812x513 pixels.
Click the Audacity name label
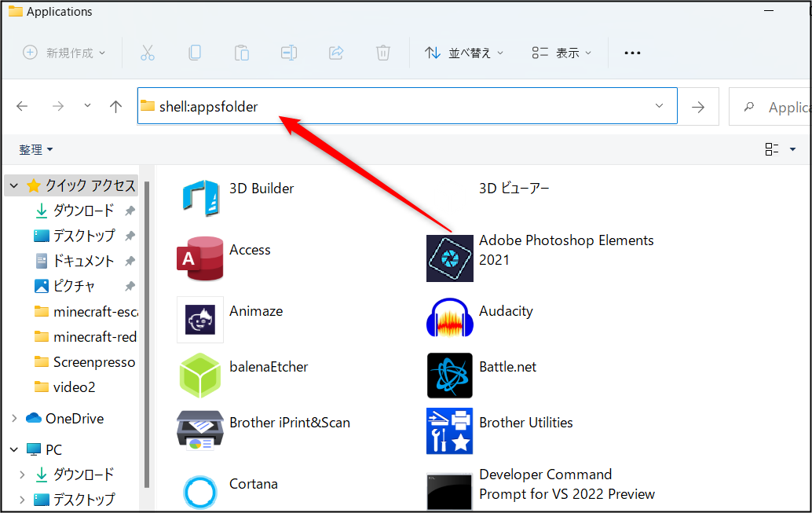click(x=506, y=311)
